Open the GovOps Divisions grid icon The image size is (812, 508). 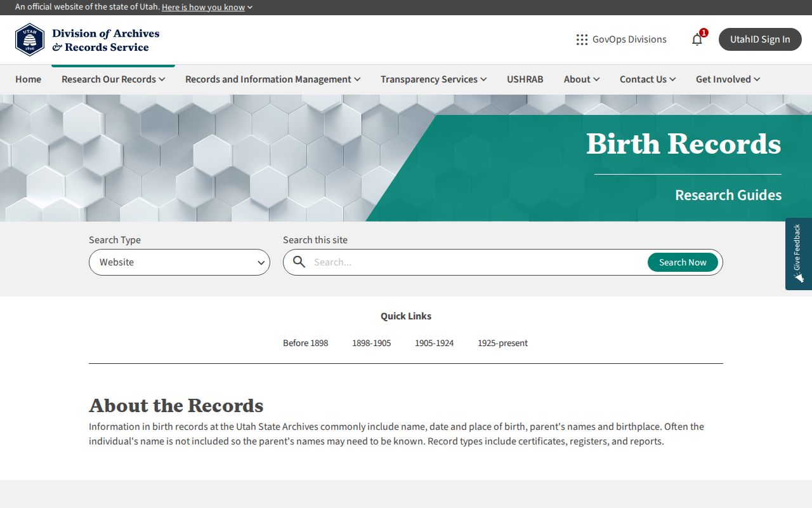pos(582,39)
